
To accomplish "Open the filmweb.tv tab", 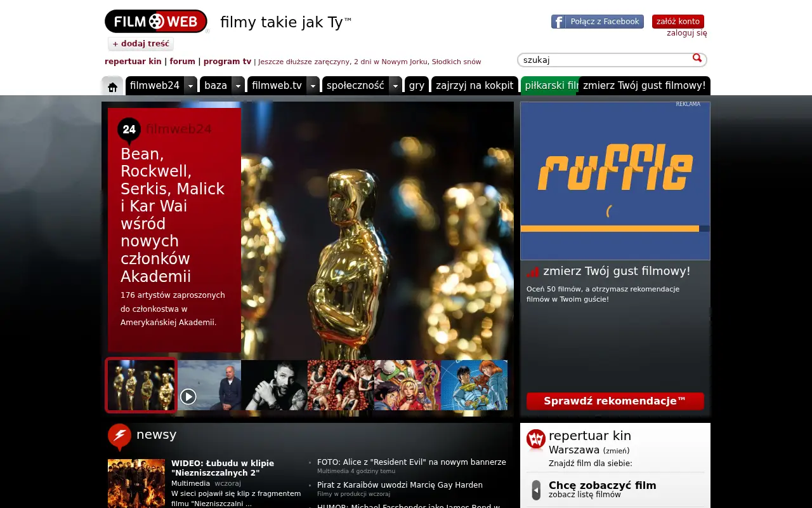I will point(277,86).
